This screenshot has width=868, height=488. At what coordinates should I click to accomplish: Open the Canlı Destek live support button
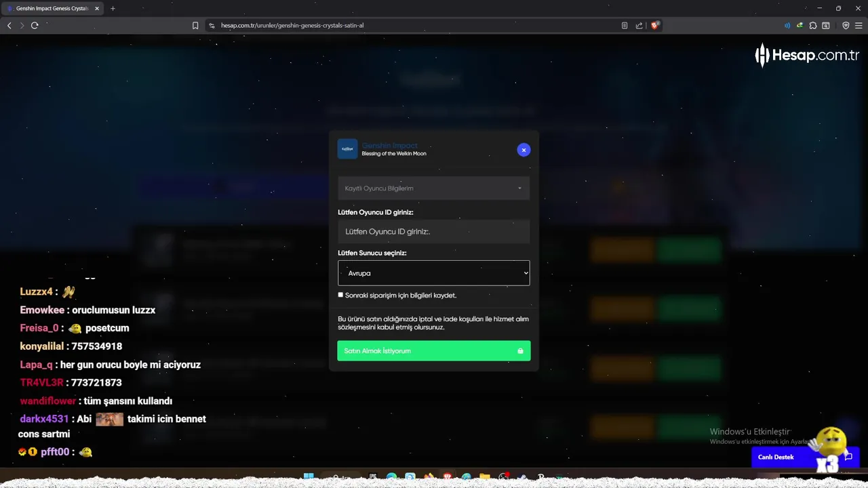(805, 457)
